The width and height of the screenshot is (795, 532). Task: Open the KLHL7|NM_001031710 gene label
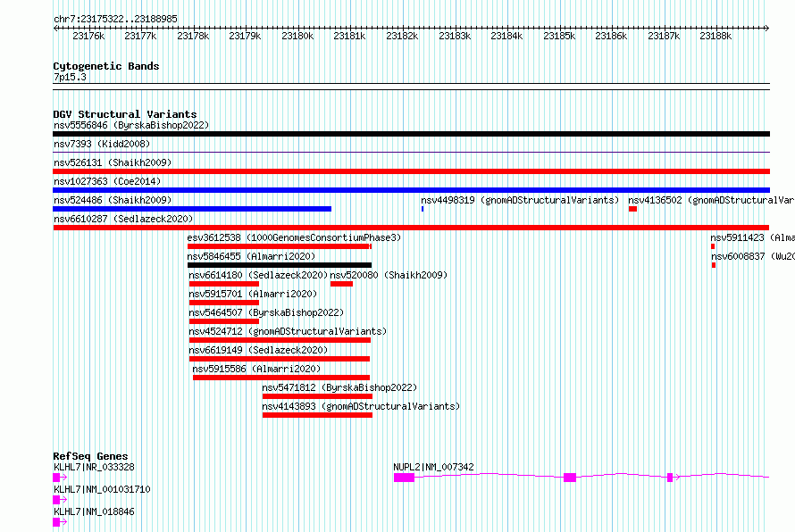[x=102, y=489]
